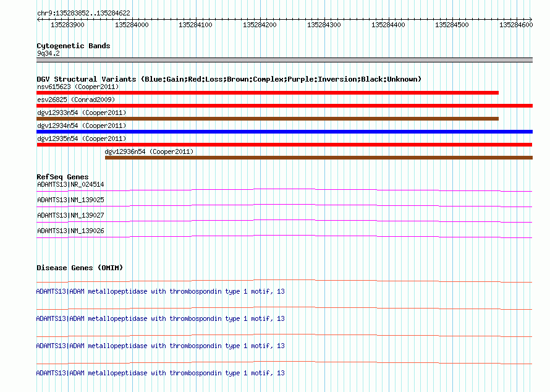This screenshot has width=550, height=392.
Task: Open the ADAMTS13|NR_024514 transcript label
Action: click(x=70, y=184)
